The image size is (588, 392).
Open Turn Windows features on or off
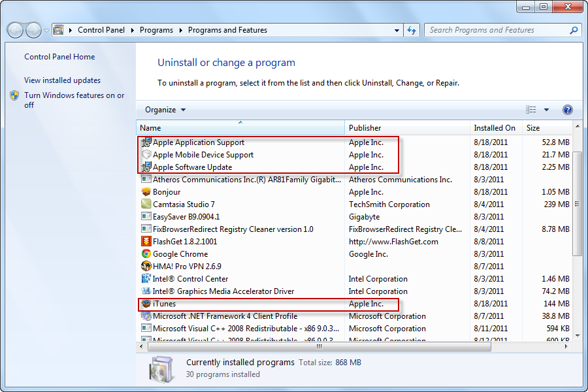coord(74,100)
